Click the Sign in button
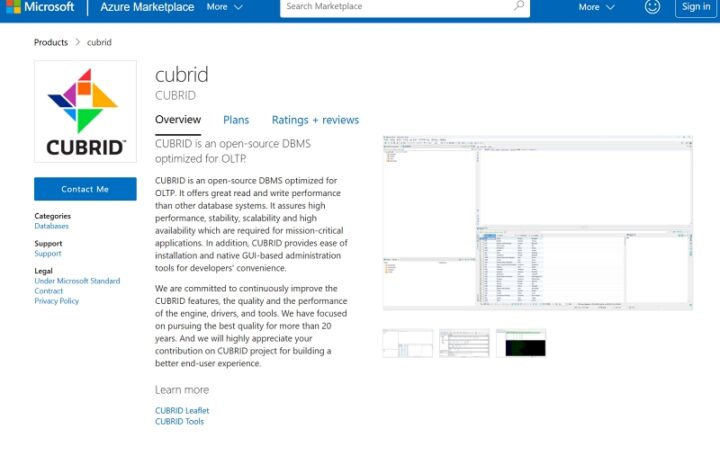Viewport: 720px width, 465px height. pyautogui.click(x=696, y=7)
